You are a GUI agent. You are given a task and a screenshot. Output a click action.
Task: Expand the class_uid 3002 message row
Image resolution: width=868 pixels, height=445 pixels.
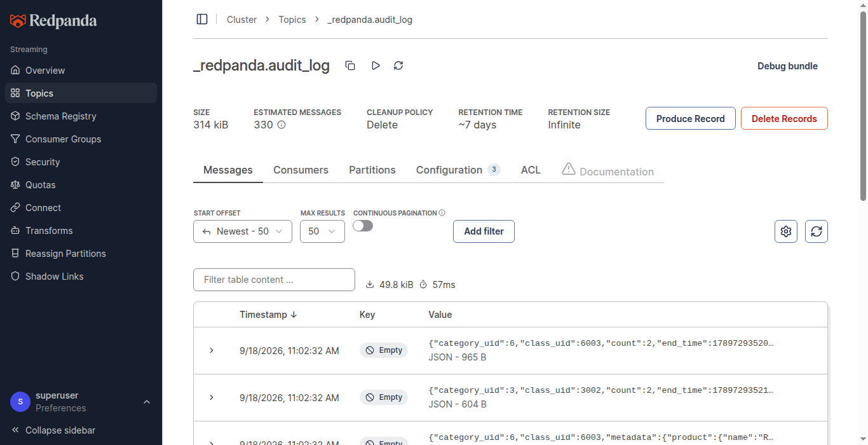coord(212,397)
